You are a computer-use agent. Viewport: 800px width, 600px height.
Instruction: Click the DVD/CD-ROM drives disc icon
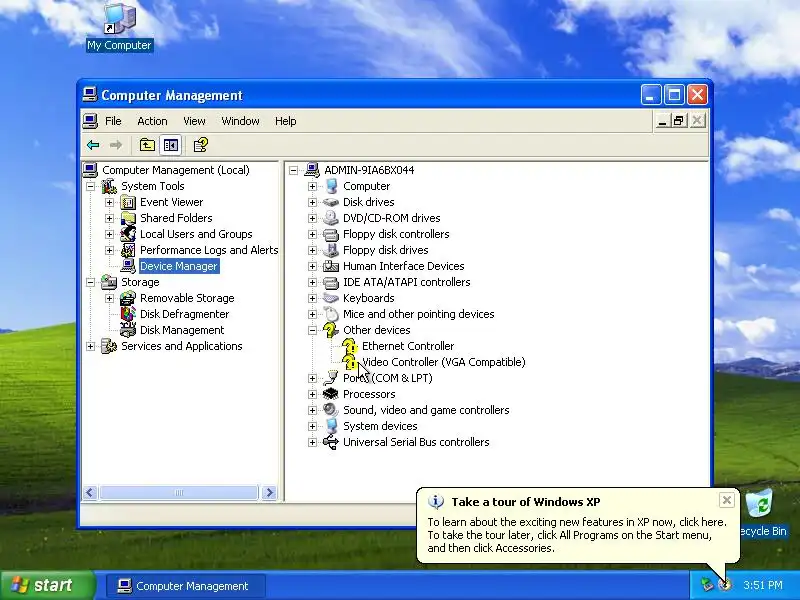pyautogui.click(x=331, y=218)
